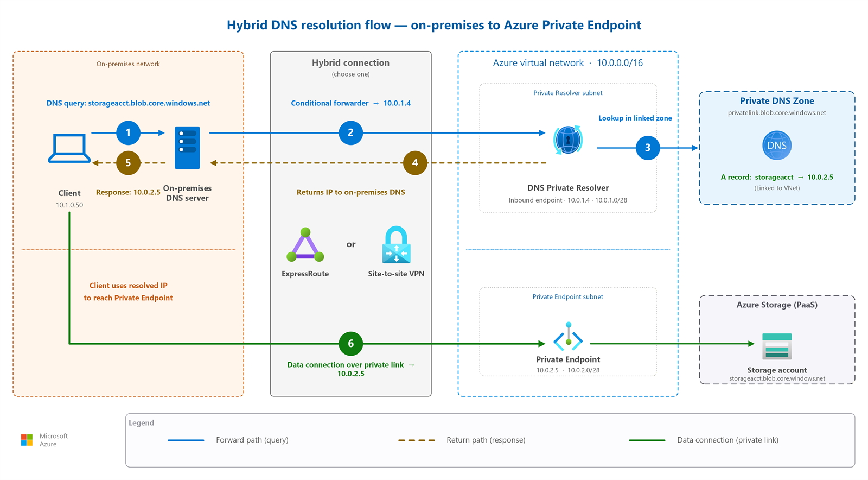Select the Private DNS Zone DNS icon
The width and height of the screenshot is (868, 480).
[x=777, y=145]
